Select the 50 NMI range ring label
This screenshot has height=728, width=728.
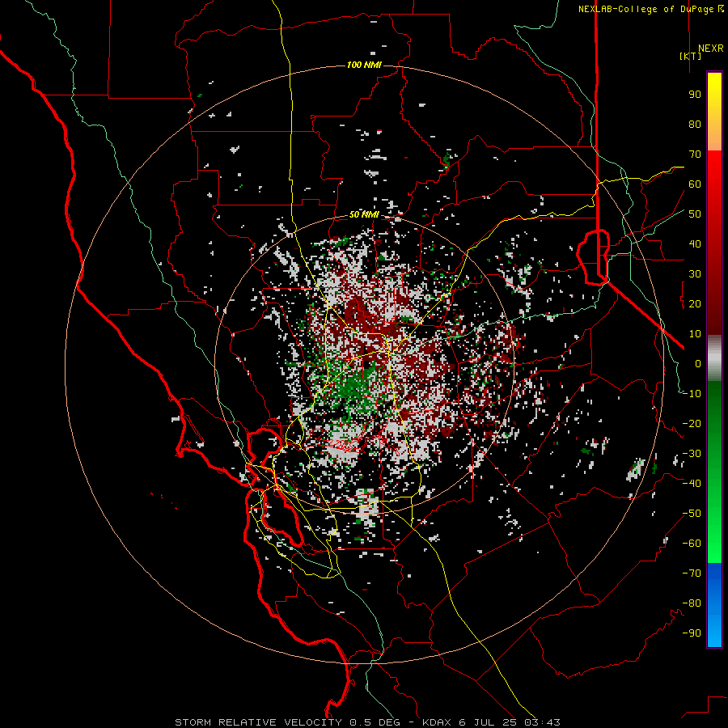364,214
